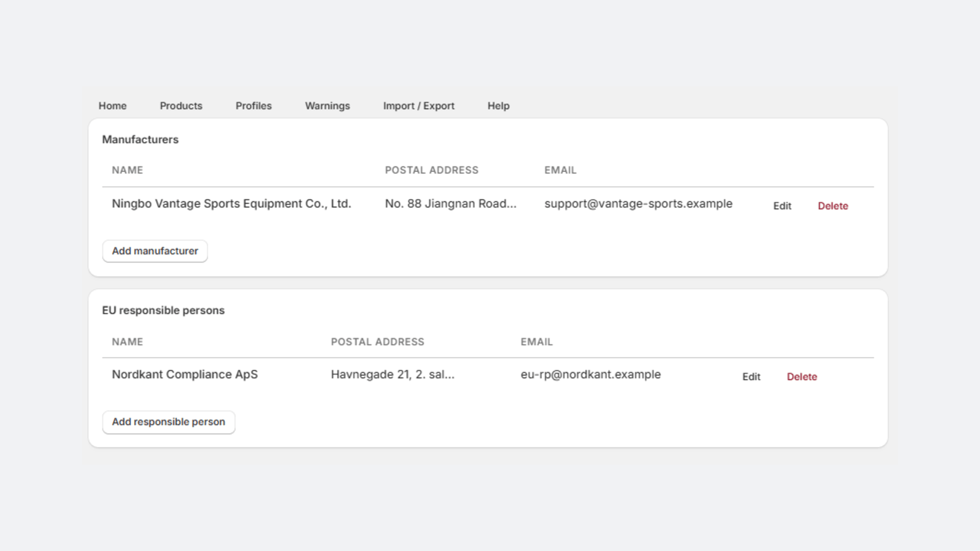Go to the Products tab
The height and width of the screenshot is (551, 980).
[x=181, y=106]
